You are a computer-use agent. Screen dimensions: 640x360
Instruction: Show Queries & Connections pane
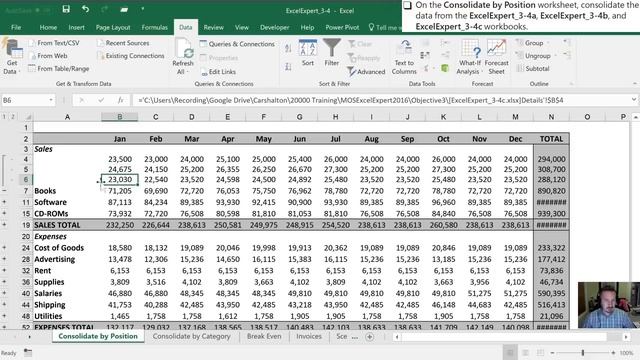click(237, 44)
